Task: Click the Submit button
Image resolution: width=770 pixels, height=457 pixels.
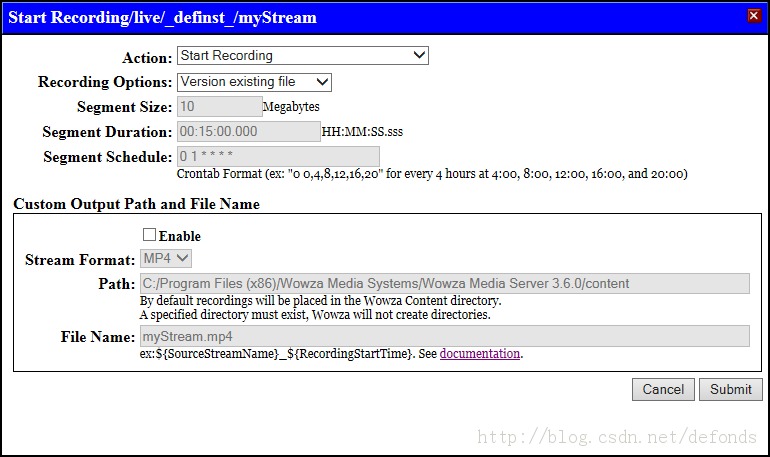Action: [x=731, y=389]
